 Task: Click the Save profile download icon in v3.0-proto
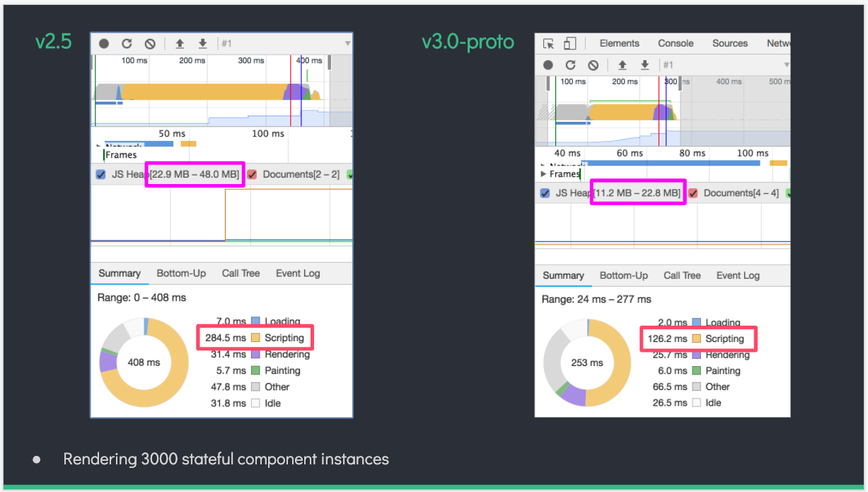point(644,65)
